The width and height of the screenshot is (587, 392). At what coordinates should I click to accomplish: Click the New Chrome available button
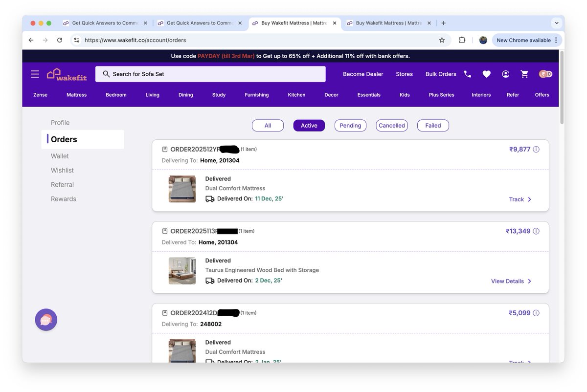pos(527,40)
